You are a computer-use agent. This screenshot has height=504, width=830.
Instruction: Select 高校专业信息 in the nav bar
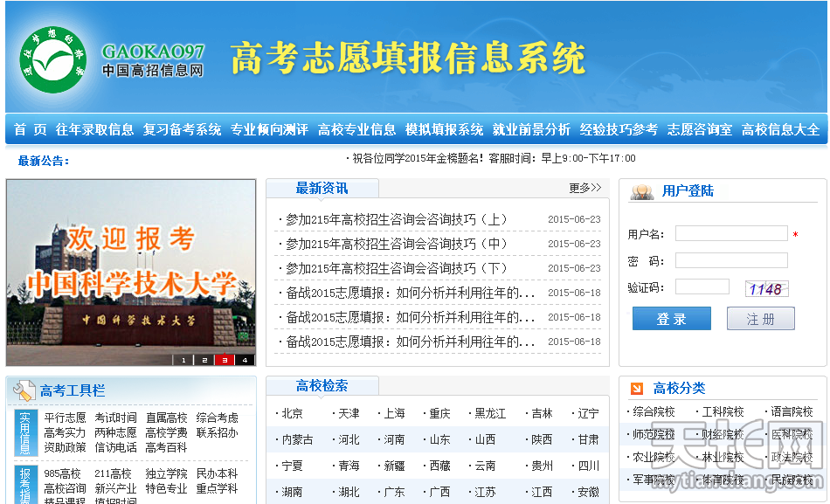tap(356, 129)
